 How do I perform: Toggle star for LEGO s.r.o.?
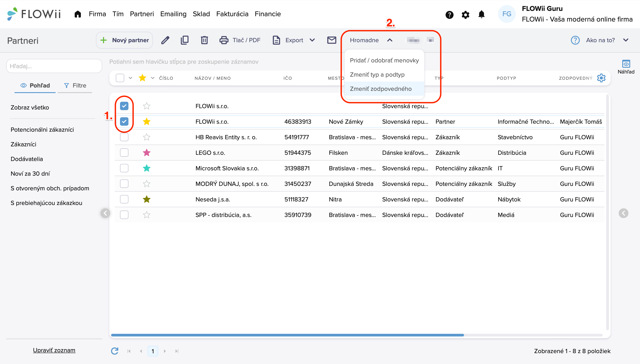tap(147, 153)
